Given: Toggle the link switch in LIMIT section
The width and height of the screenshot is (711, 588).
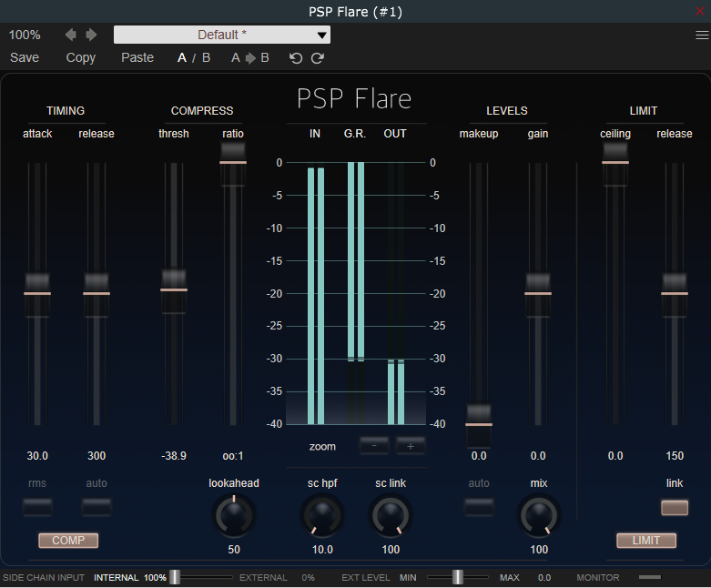Looking at the screenshot, I should [675, 508].
